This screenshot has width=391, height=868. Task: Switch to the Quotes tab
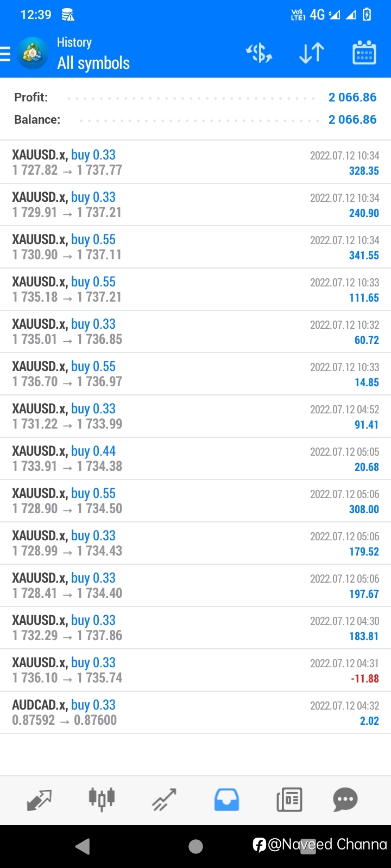click(x=39, y=800)
